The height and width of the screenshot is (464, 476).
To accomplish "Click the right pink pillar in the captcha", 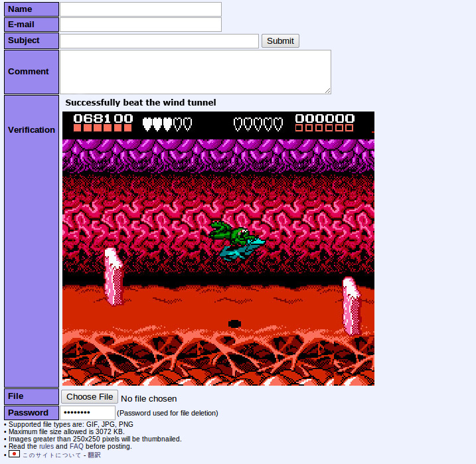I will pyautogui.click(x=352, y=306).
